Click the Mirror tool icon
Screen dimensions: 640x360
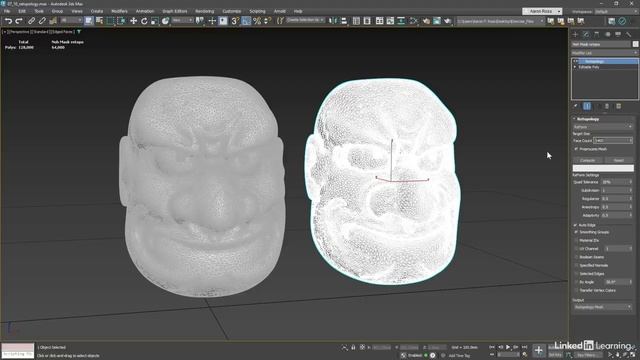tap(333, 21)
